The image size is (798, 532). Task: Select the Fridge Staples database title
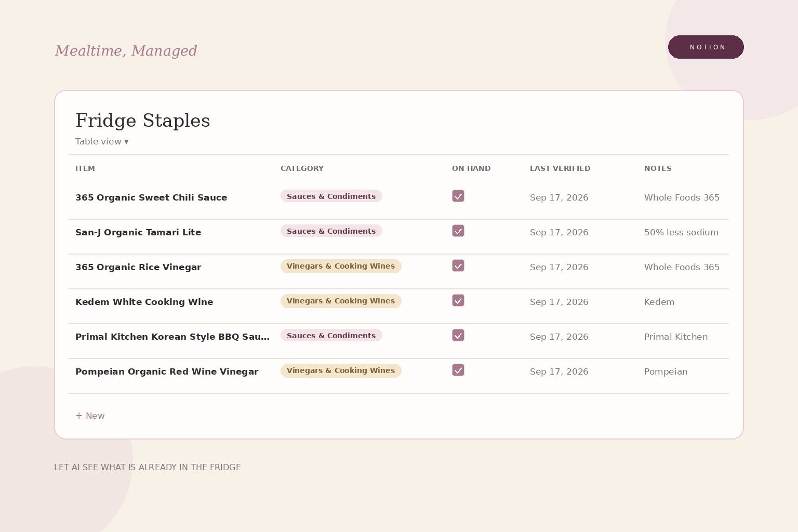(143, 121)
